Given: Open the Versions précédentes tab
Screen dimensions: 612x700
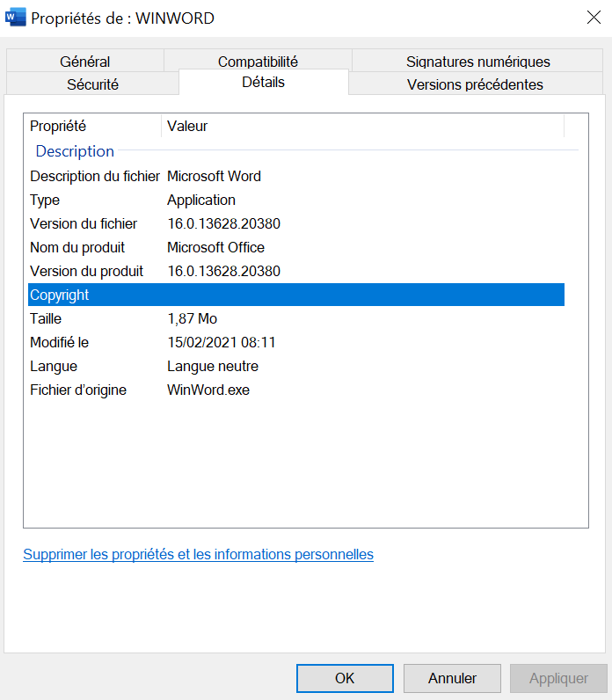Looking at the screenshot, I should coord(475,84).
